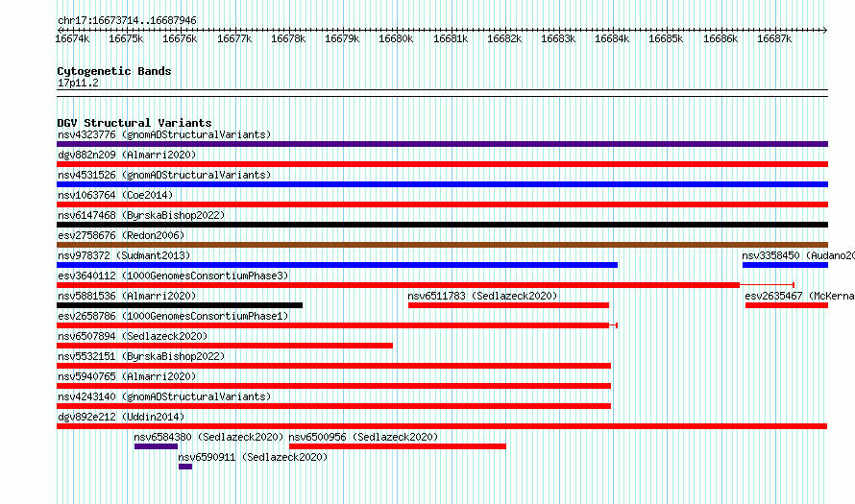Open esv3640112 1000GenomesConsortiumPhase3 label
Screen dimensions: 855x504
tap(173, 276)
